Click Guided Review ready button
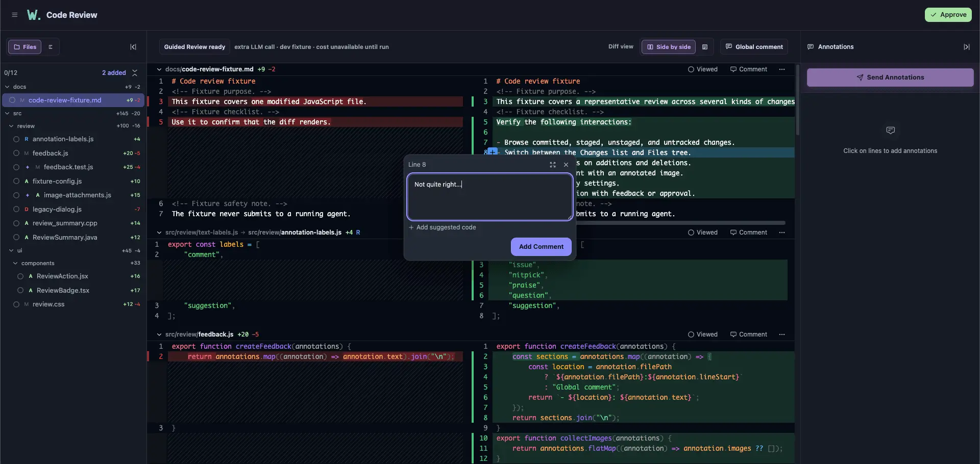This screenshot has width=980, height=464. (194, 47)
